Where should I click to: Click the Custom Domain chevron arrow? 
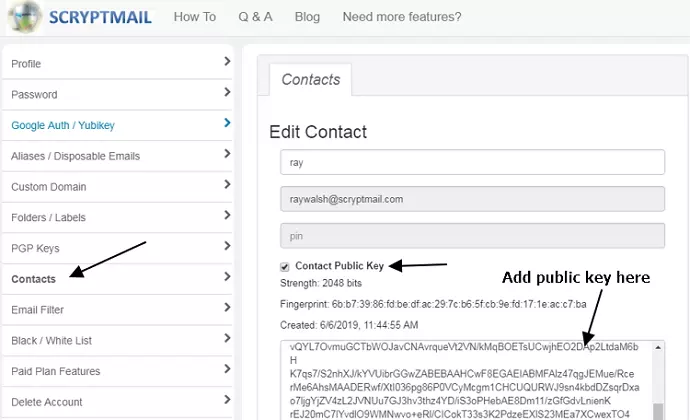227,186
